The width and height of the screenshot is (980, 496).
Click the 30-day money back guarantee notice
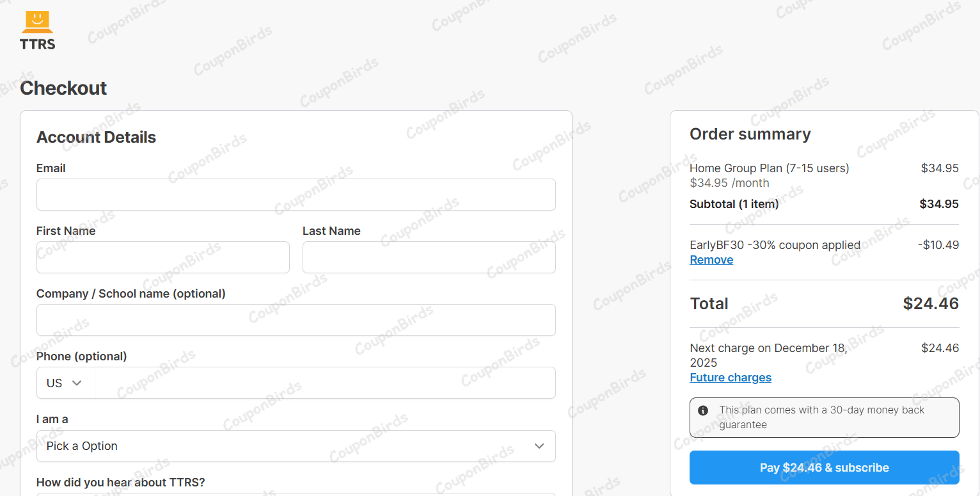825,417
